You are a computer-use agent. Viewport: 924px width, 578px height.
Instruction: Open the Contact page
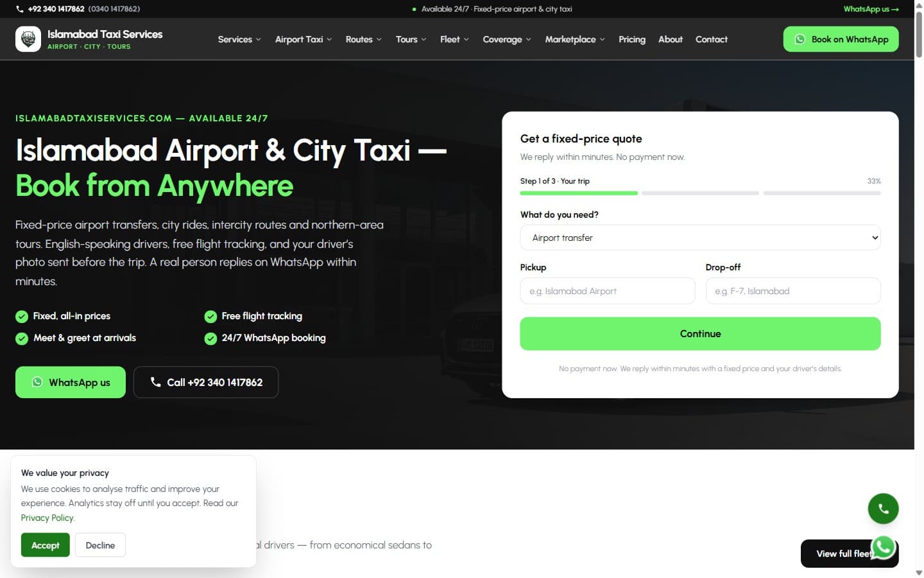712,39
